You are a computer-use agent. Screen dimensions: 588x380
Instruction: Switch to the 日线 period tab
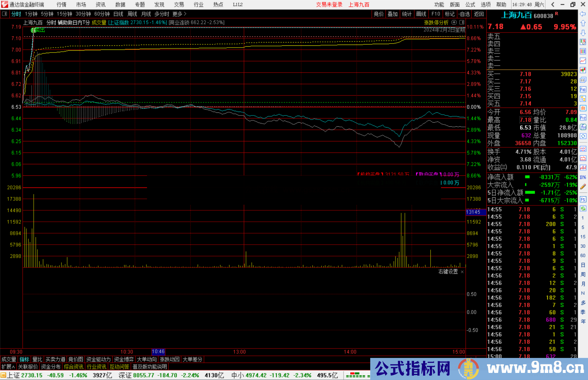pyautogui.click(x=118, y=14)
